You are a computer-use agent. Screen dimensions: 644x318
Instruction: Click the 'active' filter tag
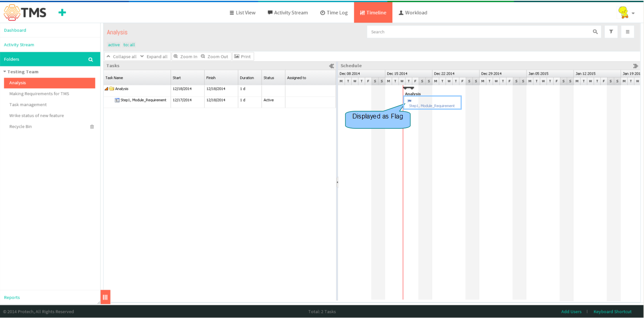click(114, 45)
